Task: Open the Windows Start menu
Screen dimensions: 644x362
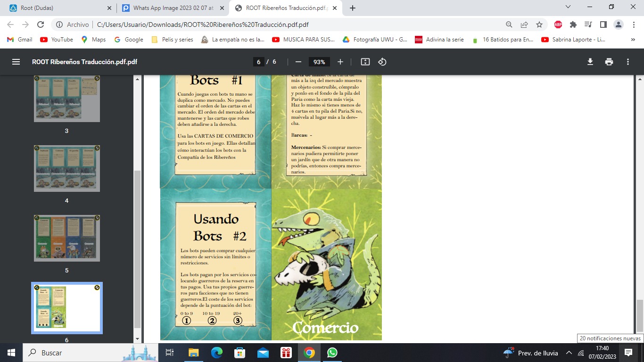Action: click(x=11, y=353)
